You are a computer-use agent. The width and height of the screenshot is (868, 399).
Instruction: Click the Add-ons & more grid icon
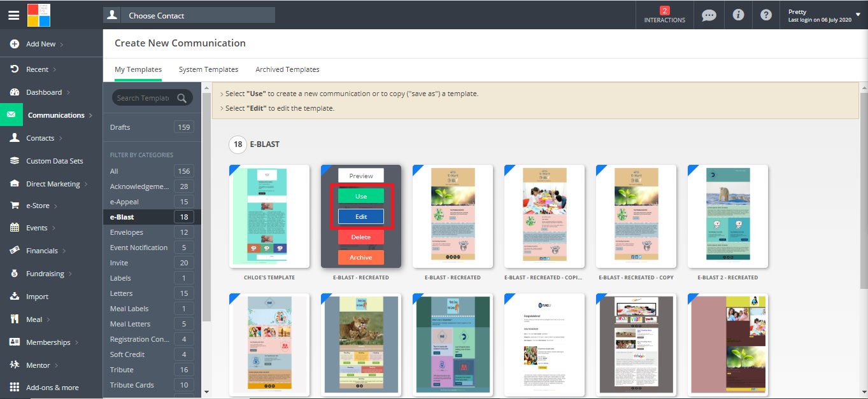14,387
